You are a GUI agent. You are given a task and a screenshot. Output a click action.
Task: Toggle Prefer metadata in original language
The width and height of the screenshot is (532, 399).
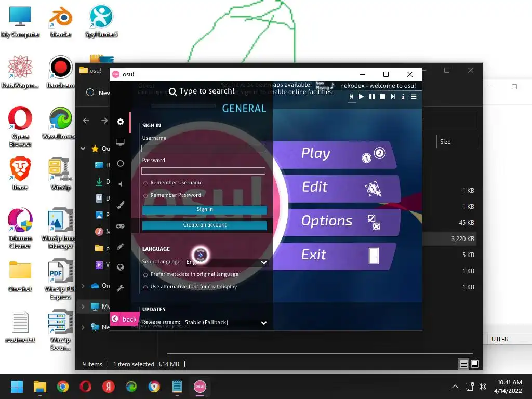coord(145,275)
